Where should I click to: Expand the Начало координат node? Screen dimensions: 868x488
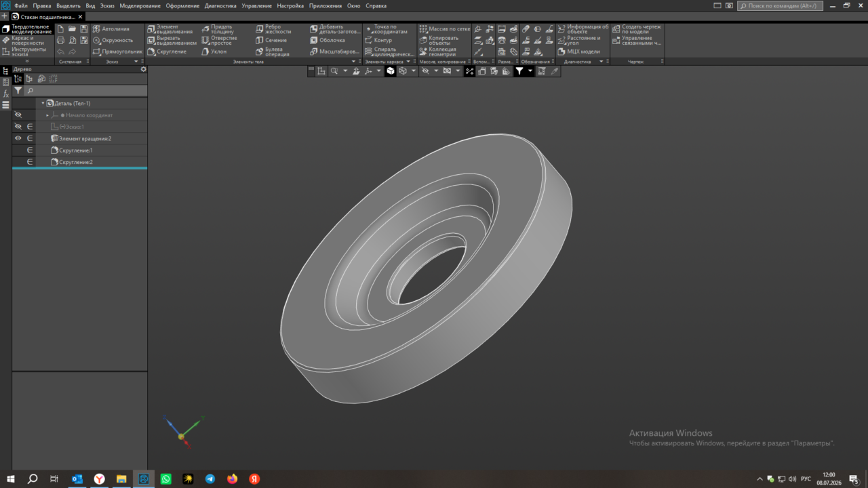pyautogui.click(x=47, y=115)
